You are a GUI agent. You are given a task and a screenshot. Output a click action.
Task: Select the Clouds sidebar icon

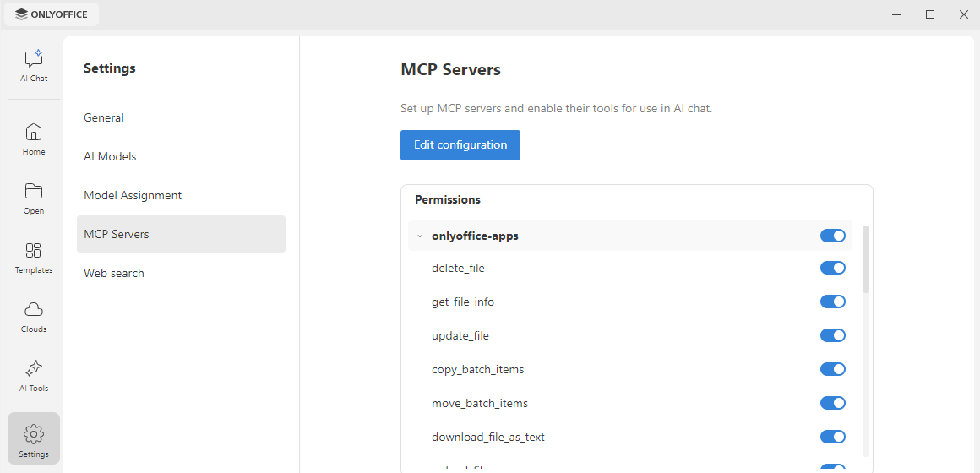[34, 316]
